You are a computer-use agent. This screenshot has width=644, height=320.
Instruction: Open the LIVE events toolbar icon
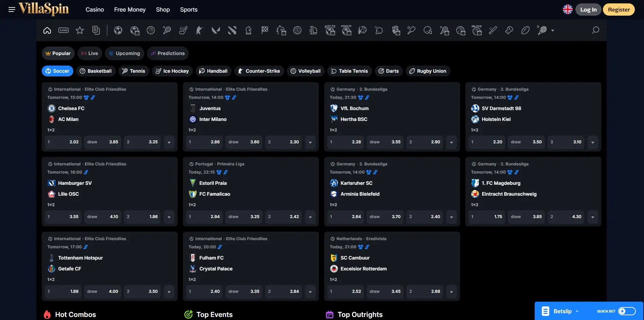click(x=63, y=30)
